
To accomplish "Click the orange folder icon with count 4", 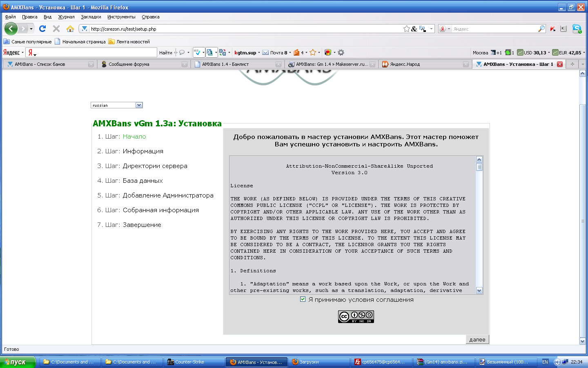I will [x=296, y=52].
